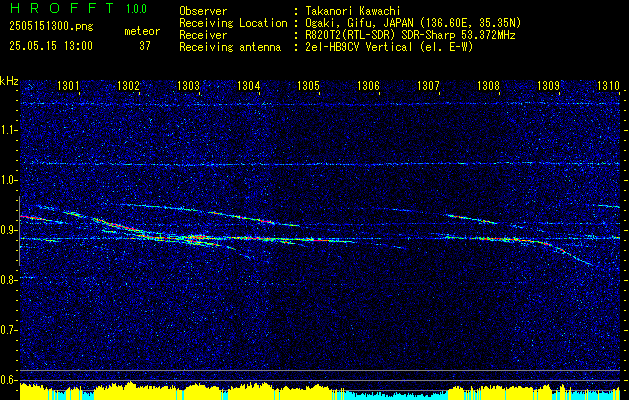The image size is (629, 400).
Task: Click the 1310 time marker
Action: point(608,85)
